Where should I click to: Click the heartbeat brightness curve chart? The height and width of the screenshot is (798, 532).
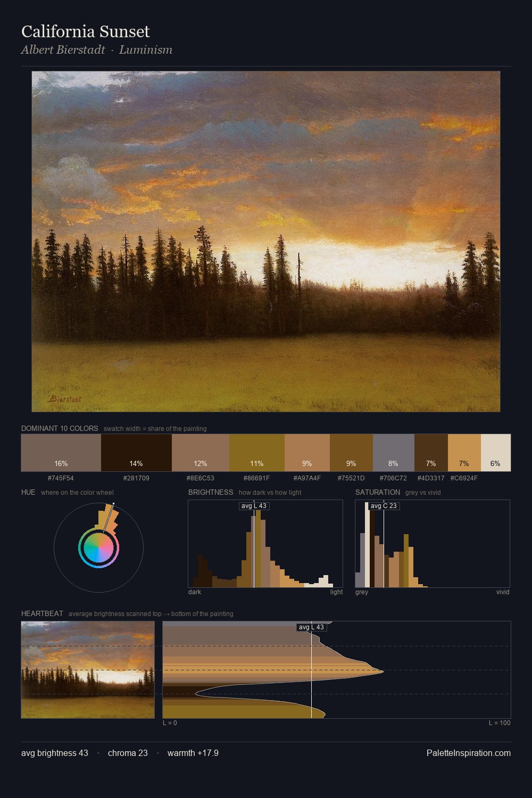point(337,670)
